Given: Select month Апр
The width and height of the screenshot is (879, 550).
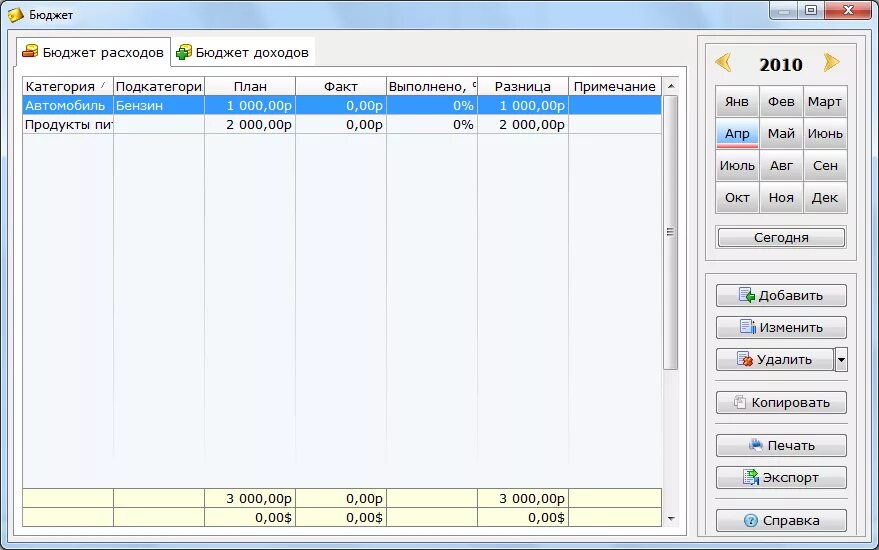Looking at the screenshot, I should coord(737,133).
